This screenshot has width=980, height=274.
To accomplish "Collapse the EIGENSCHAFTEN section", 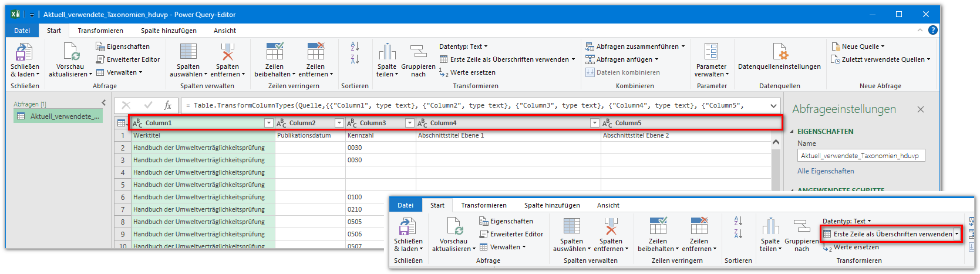I will pos(792,132).
